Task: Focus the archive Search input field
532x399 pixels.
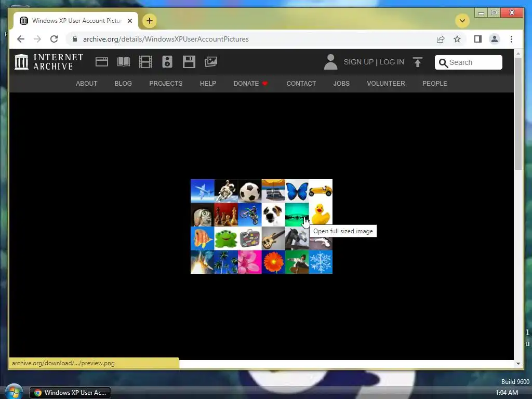Action: 468,62
